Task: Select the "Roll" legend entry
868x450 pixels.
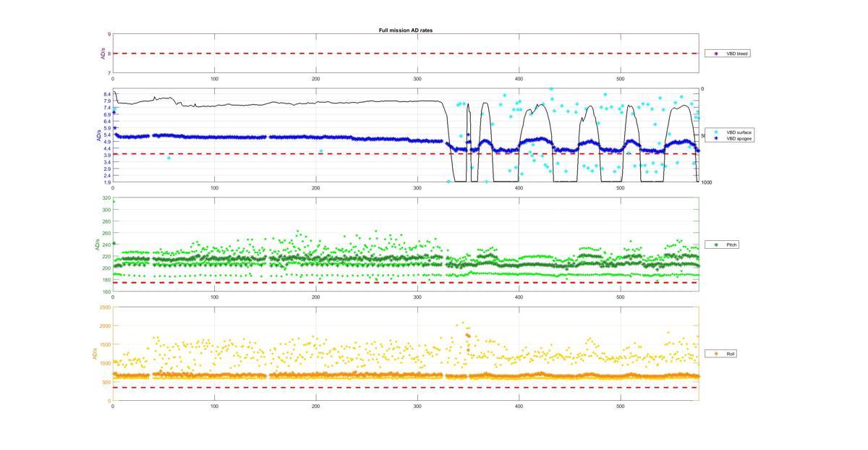Action: pyautogui.click(x=720, y=354)
